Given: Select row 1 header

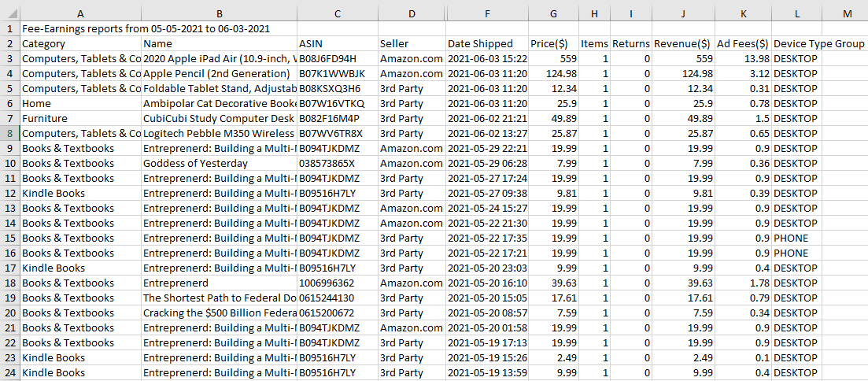Looking at the screenshot, I should click(10, 29).
